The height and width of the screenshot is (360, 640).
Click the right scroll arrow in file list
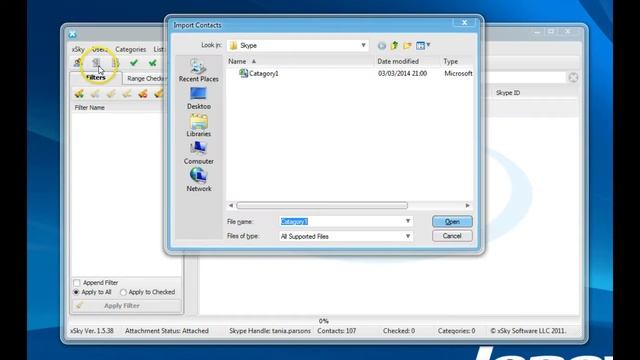click(467, 205)
